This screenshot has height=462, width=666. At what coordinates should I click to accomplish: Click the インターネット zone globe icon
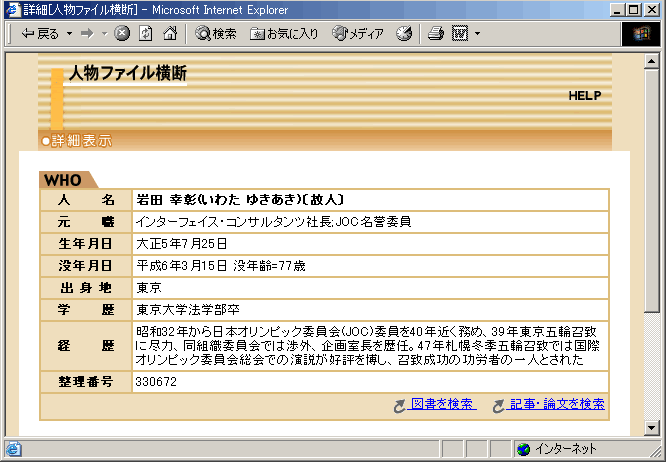[x=523, y=449]
